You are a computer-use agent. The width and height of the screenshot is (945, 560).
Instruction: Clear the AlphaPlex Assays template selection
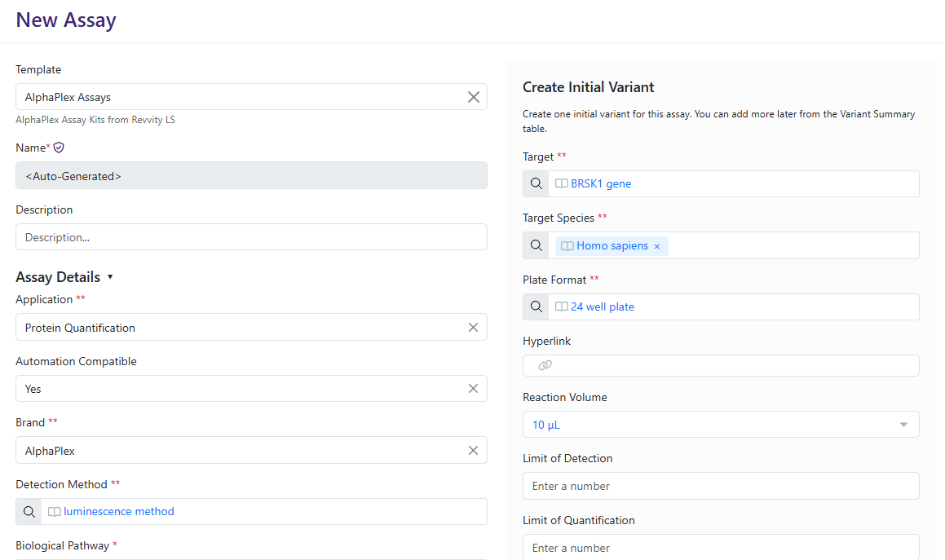pyautogui.click(x=474, y=97)
